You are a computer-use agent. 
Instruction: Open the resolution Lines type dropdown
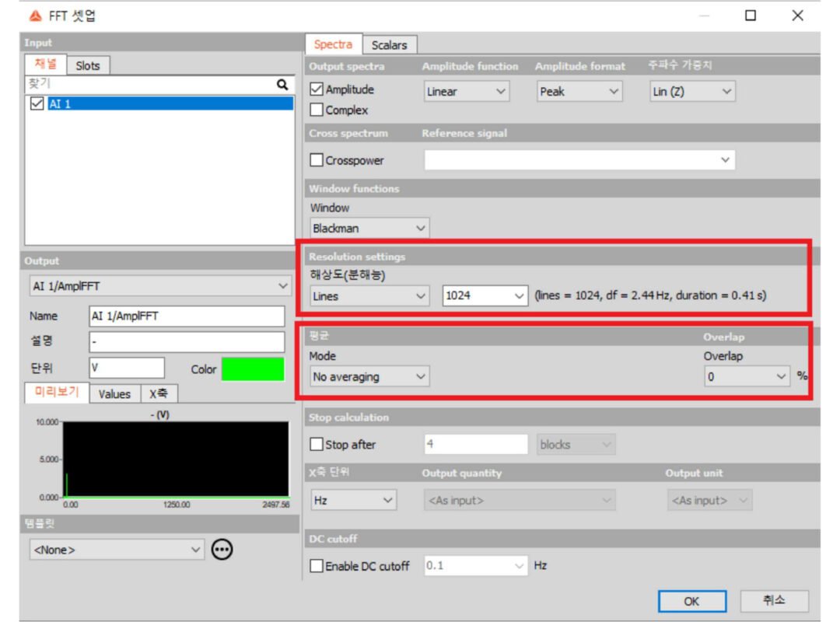(x=369, y=295)
